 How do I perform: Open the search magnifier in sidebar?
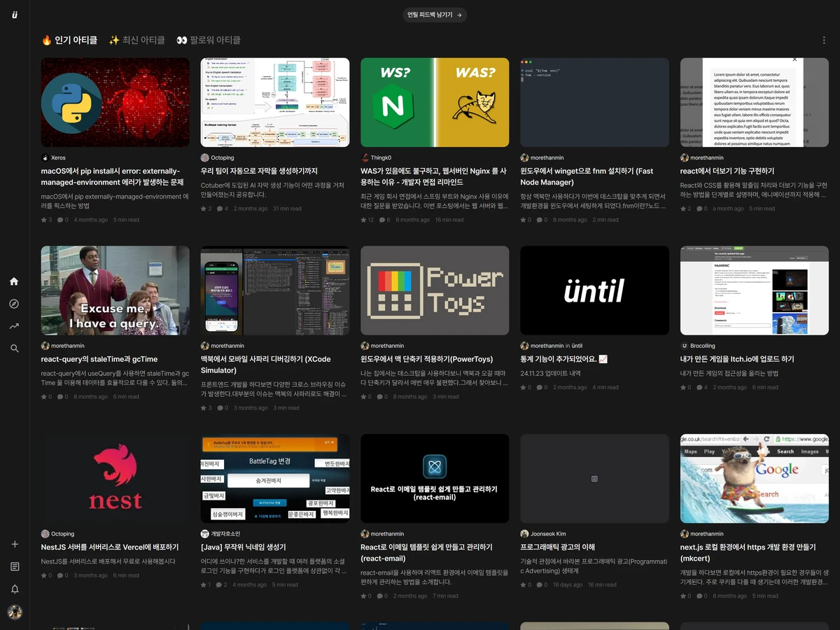(14, 349)
